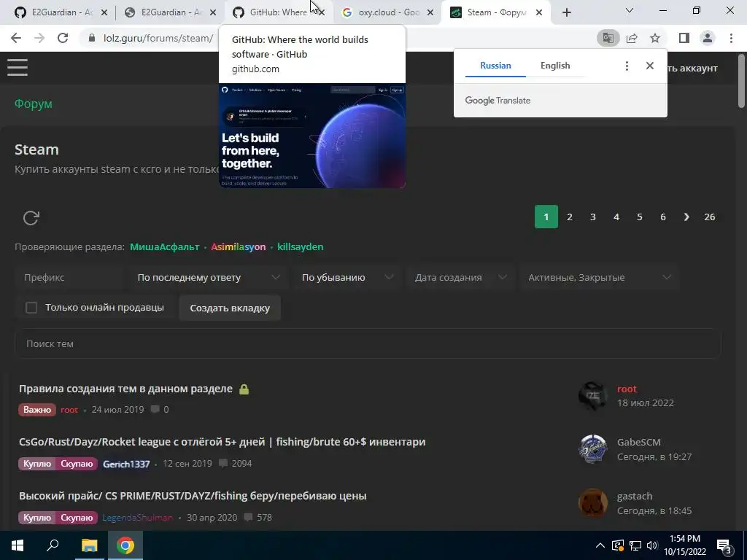The height and width of the screenshot is (560, 747).
Task: Click the share page icon
Action: click(x=632, y=38)
